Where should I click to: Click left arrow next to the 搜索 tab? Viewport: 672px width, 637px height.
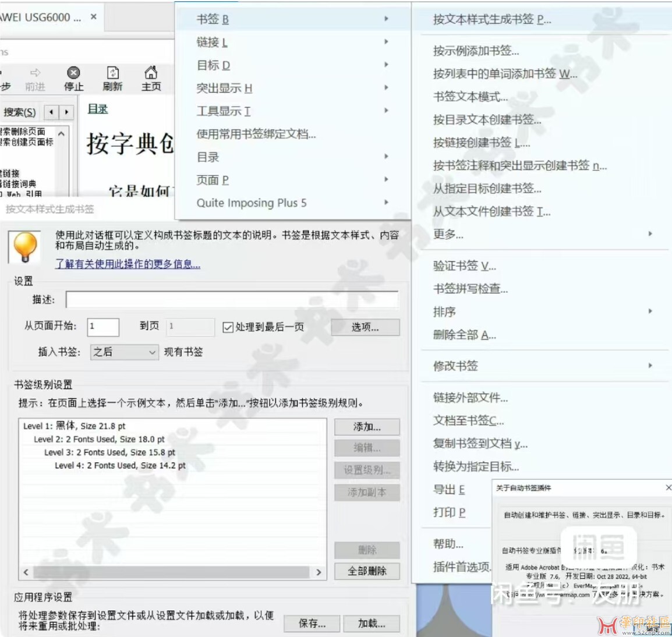click(52, 112)
